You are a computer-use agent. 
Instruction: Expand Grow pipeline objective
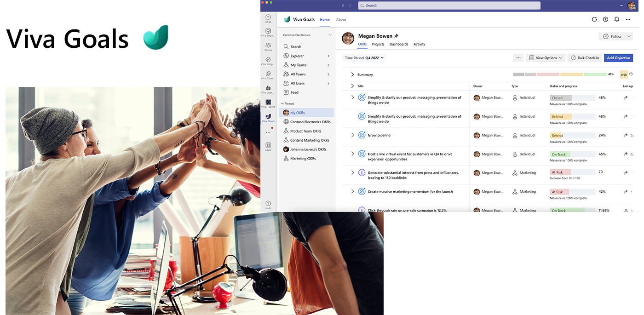(x=353, y=135)
